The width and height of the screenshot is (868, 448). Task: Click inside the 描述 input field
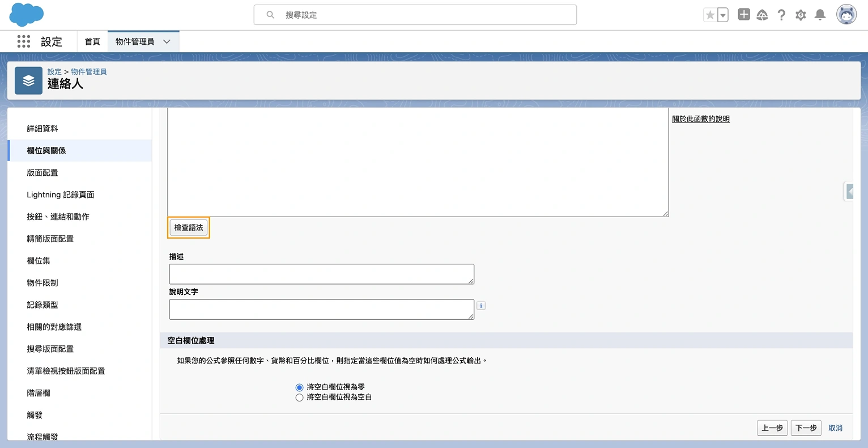tap(321, 274)
